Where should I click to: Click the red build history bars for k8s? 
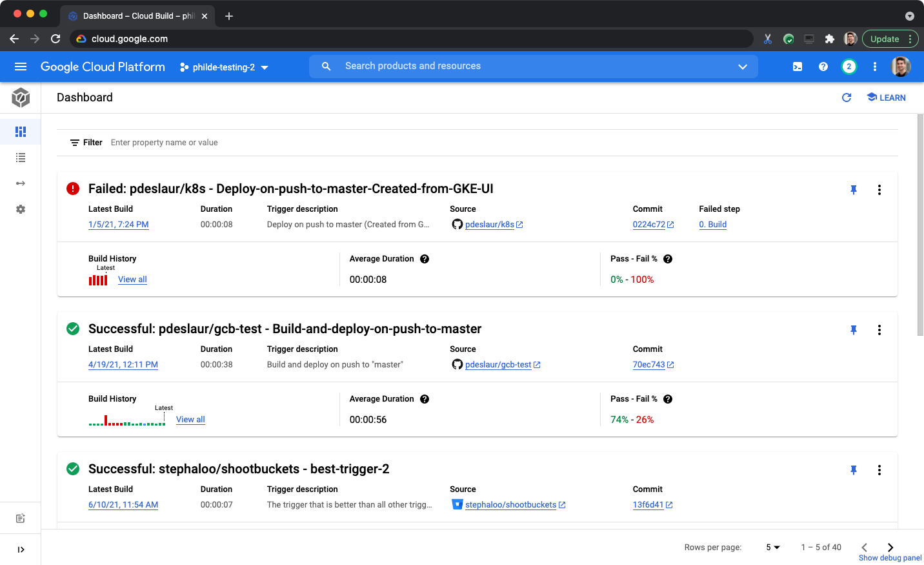(x=98, y=280)
